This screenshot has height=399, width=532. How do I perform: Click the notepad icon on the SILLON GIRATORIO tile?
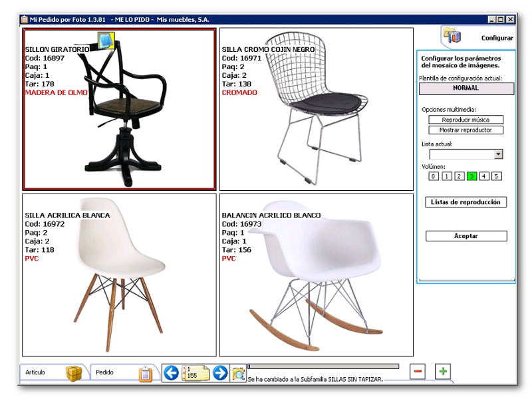(106, 41)
